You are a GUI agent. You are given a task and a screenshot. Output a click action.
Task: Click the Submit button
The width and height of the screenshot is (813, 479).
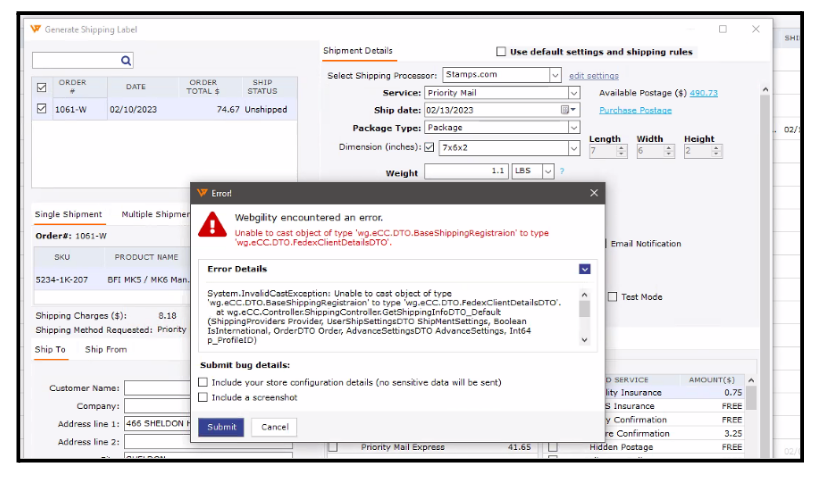click(x=221, y=427)
